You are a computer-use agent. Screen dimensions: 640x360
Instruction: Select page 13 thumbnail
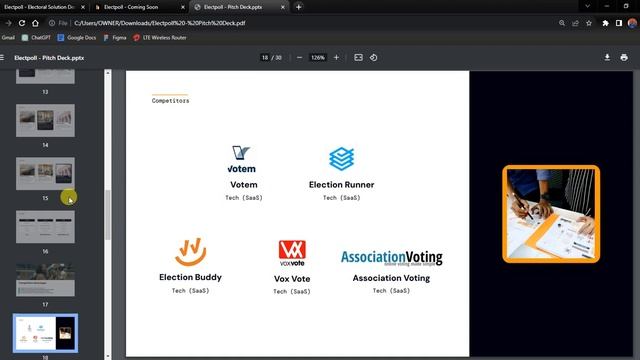(45, 77)
